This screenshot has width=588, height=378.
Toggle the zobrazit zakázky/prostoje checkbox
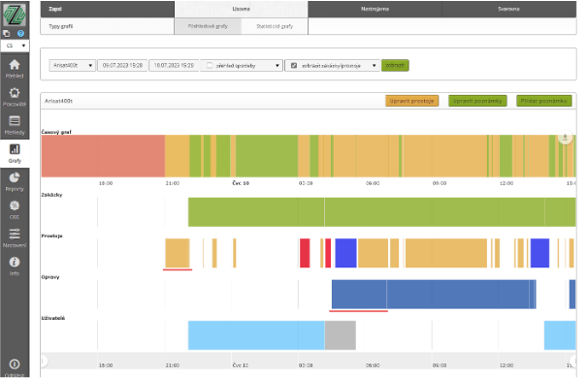tap(294, 66)
